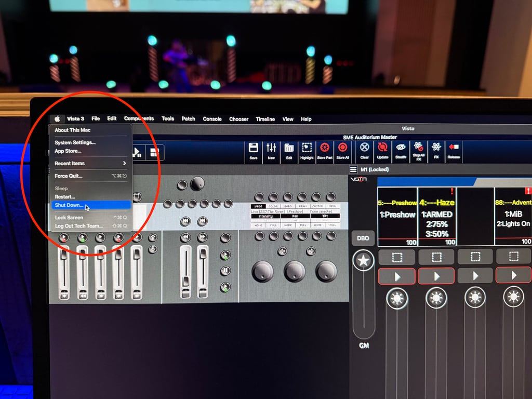
Task: Click the left arrow button above console knobs
Action: coord(282,251)
